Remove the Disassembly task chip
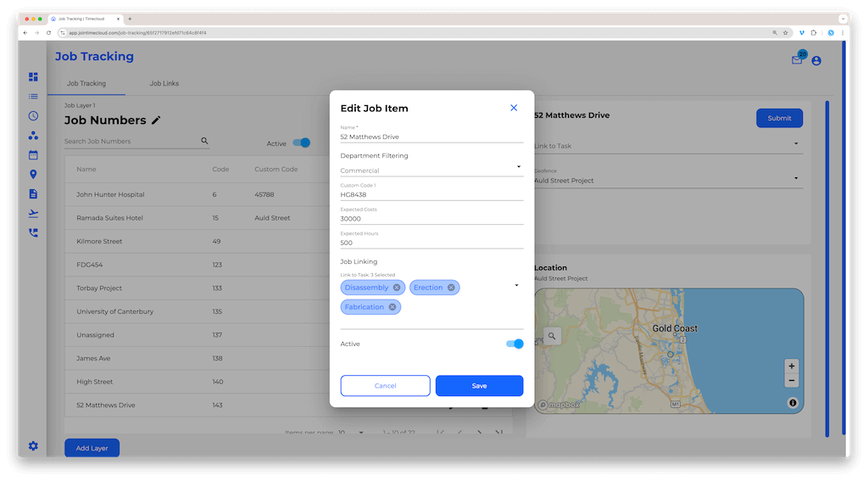This screenshot has height=481, width=868. [397, 288]
